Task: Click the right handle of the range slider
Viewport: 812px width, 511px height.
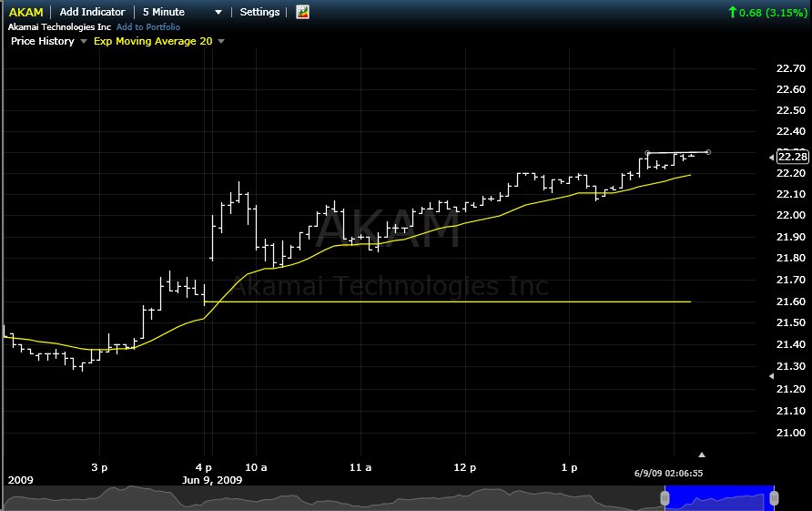Action: pyautogui.click(x=774, y=498)
